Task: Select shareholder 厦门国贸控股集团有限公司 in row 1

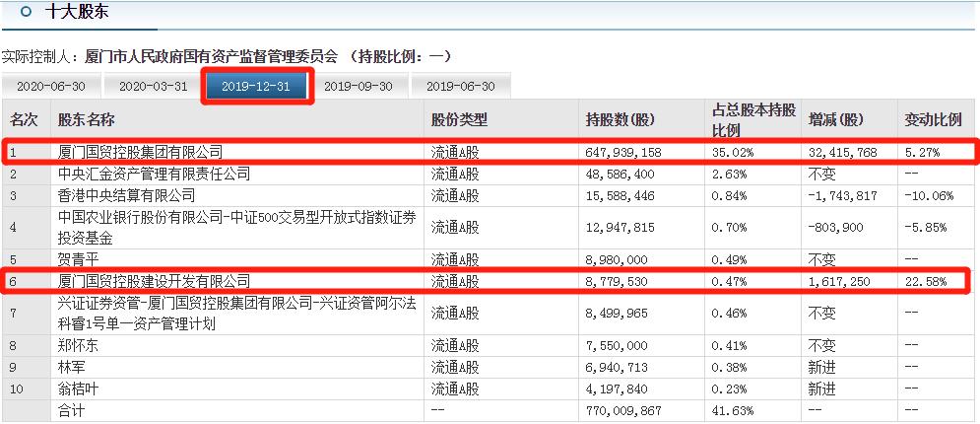Action: tap(140, 152)
